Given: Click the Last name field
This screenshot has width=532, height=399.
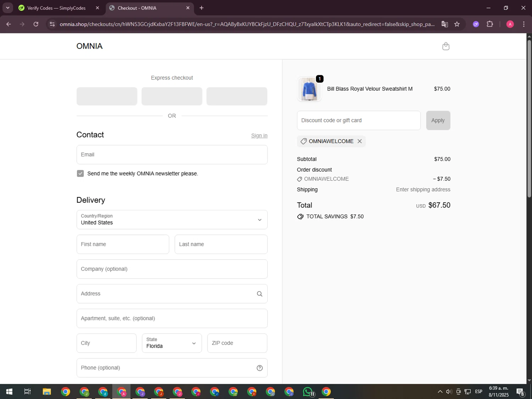Looking at the screenshot, I should pyautogui.click(x=221, y=244).
